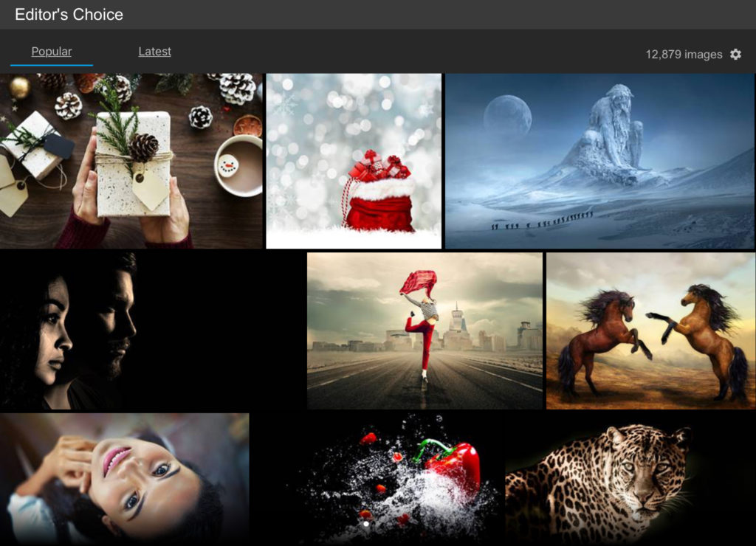
Task: Open the leopard photo
Action: [630, 480]
